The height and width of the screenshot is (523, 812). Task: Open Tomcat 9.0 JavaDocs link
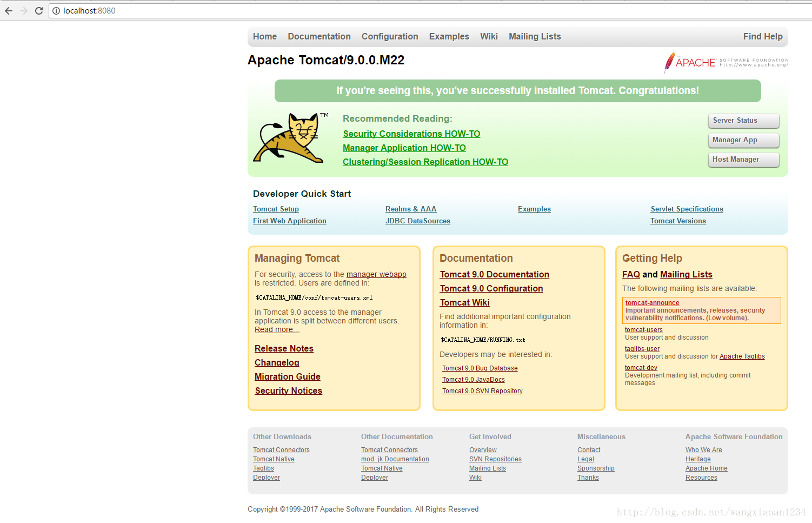(474, 380)
